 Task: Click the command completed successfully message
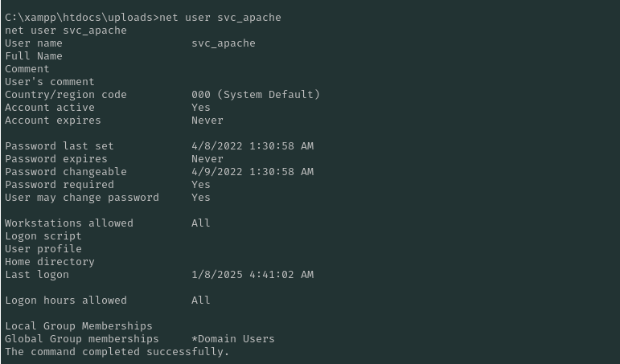pos(117,351)
